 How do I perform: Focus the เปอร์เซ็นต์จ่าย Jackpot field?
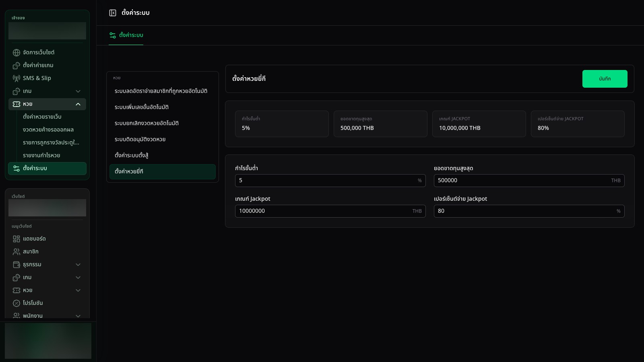click(529, 211)
